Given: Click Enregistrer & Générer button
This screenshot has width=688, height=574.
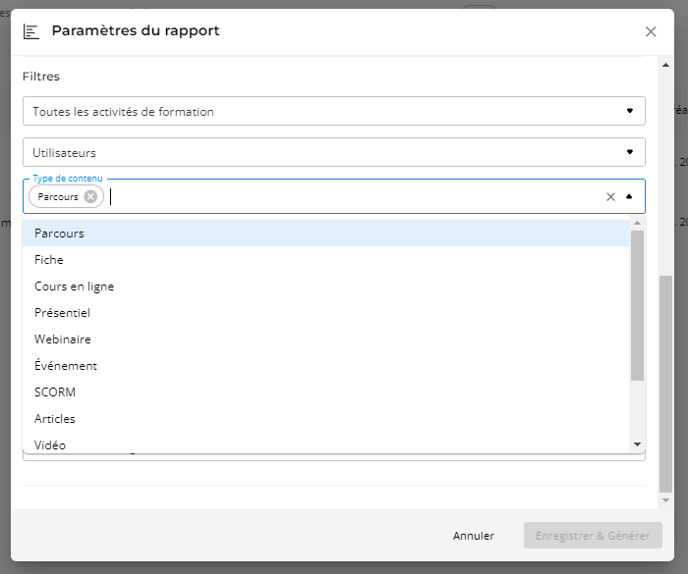Looking at the screenshot, I should click(593, 536).
